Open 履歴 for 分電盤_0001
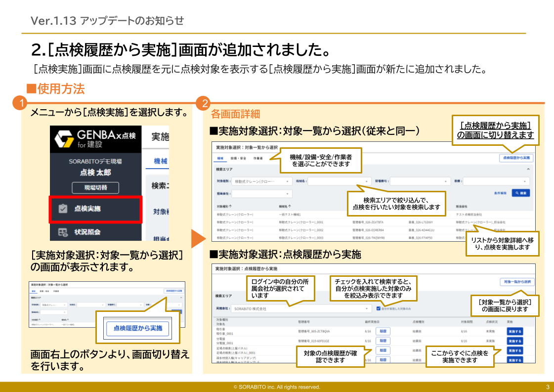The height and width of the screenshot is (392, 554). pyautogui.click(x=384, y=341)
